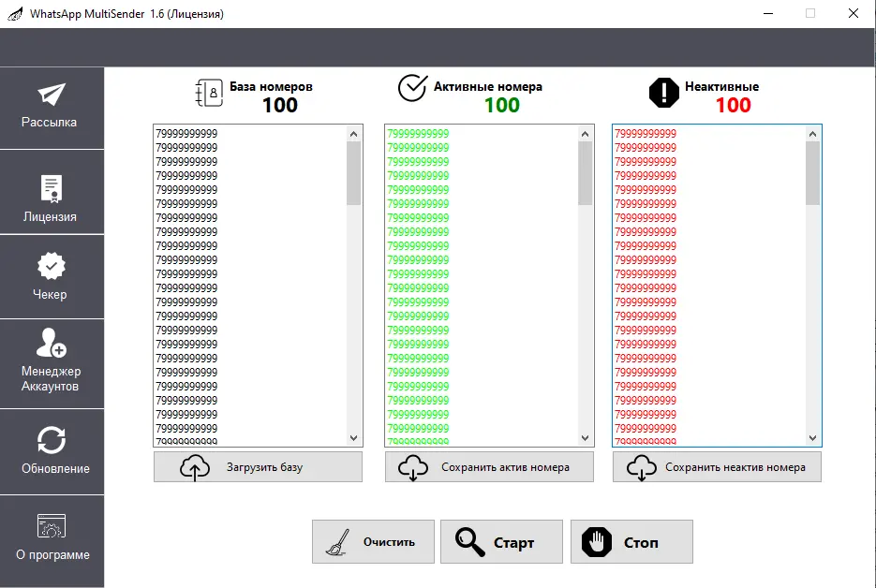Image resolution: width=876 pixels, height=588 pixels.
Task: Click the broom icon on Очистить
Action: point(338,542)
